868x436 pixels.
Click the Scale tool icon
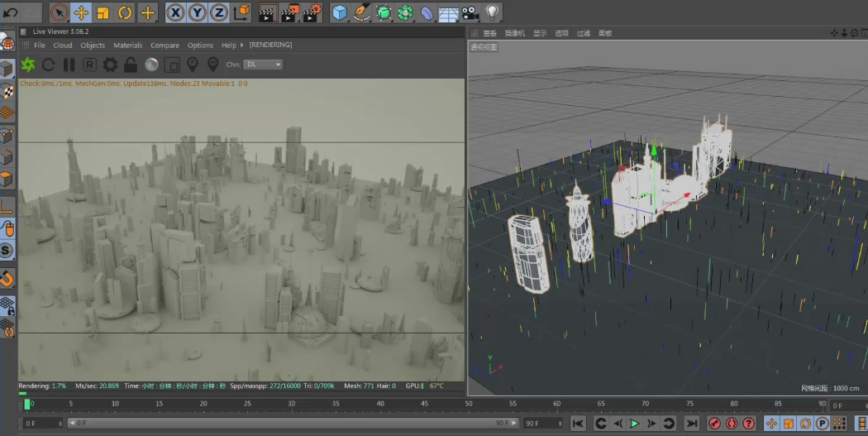coord(103,12)
